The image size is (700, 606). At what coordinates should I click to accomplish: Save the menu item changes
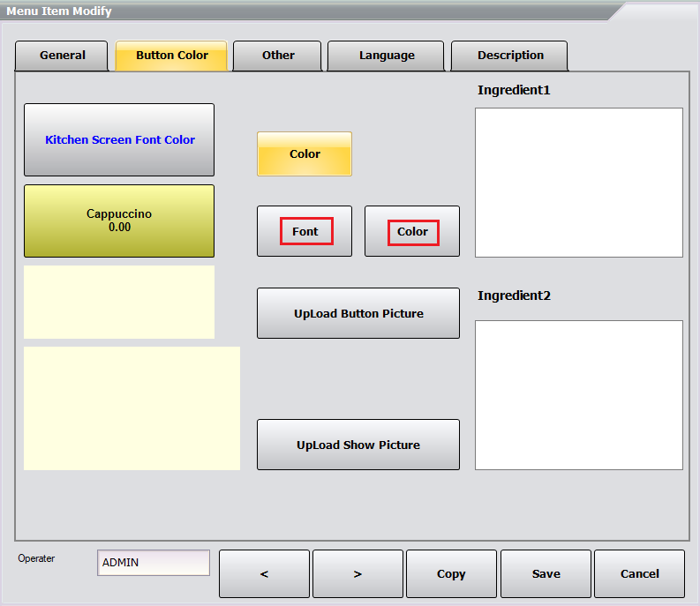click(x=546, y=573)
